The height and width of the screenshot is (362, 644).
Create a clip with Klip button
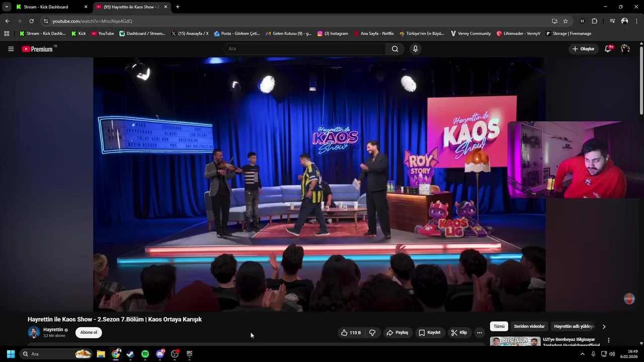(x=459, y=332)
